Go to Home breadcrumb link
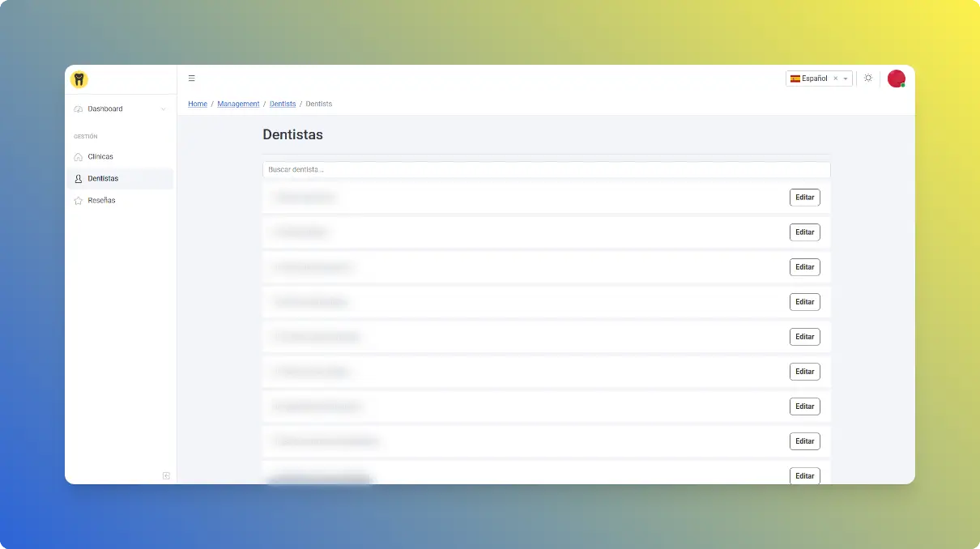The width and height of the screenshot is (980, 549). click(198, 104)
